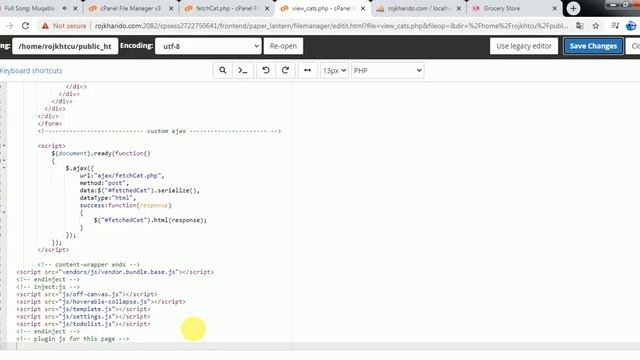The image size is (640, 360).
Task: Undo the last edit
Action: click(266, 71)
